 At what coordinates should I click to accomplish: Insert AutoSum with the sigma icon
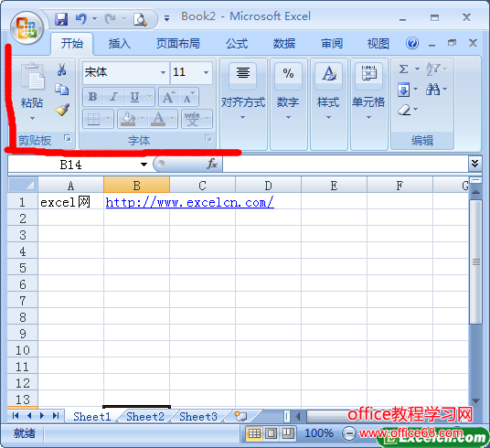click(x=404, y=69)
